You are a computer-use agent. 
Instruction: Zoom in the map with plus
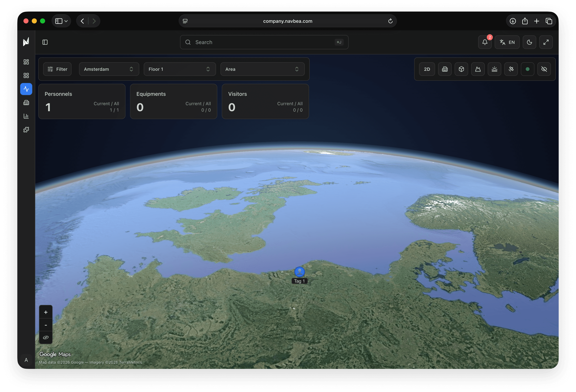pos(46,312)
